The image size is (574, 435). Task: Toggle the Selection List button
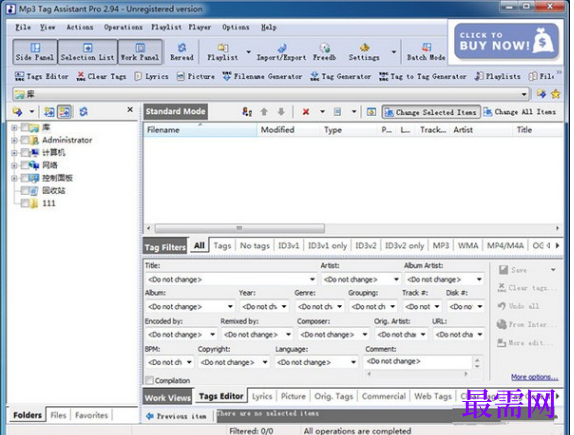(87, 52)
